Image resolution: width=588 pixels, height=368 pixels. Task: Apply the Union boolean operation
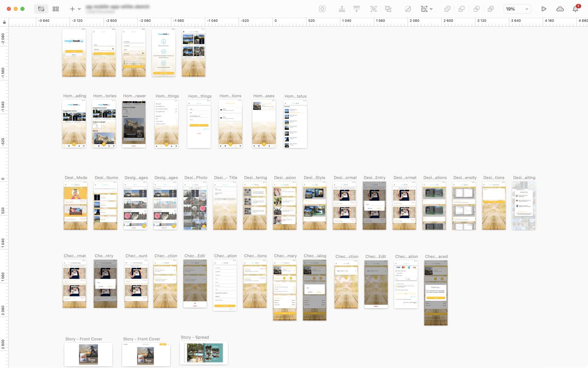point(447,9)
